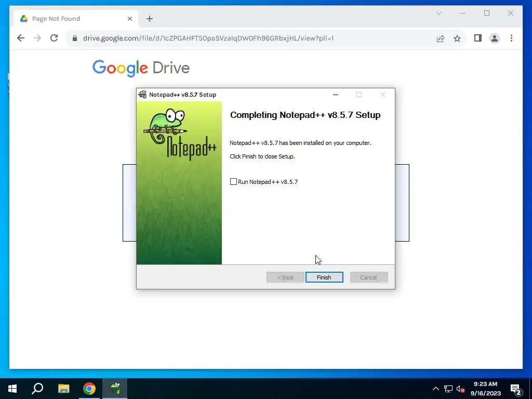Open a new Chrome tab
The width and height of the screenshot is (532, 399).
tap(150, 19)
